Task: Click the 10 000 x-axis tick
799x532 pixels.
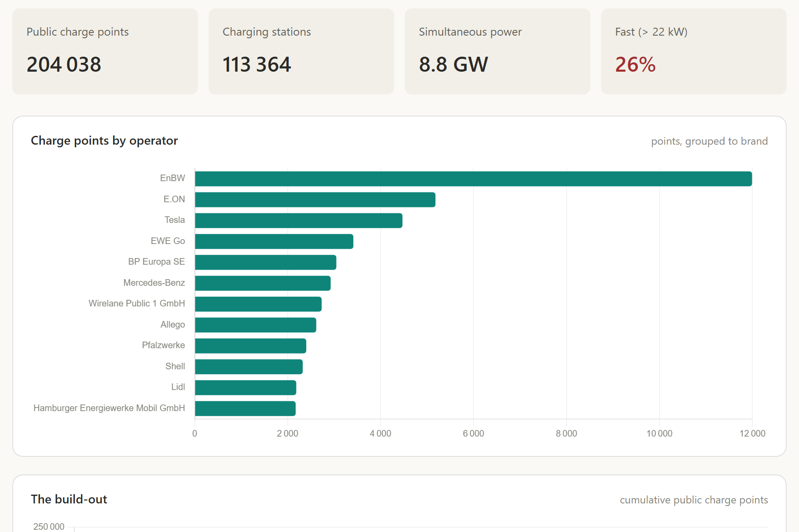Action: click(x=660, y=434)
